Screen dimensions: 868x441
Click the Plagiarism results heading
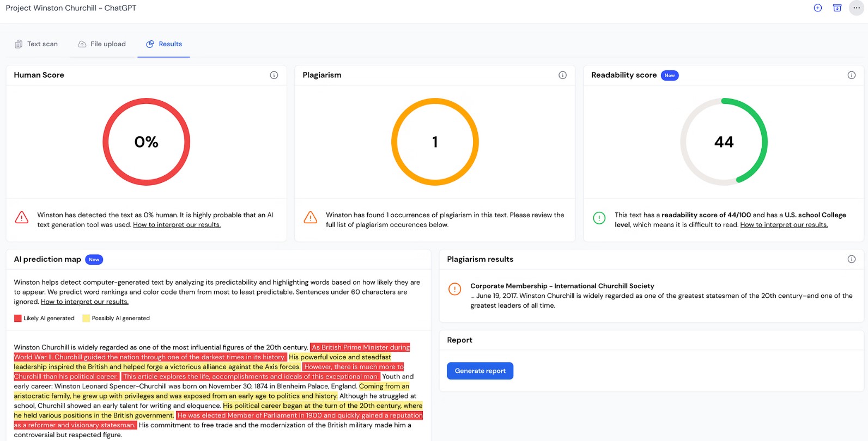point(480,259)
